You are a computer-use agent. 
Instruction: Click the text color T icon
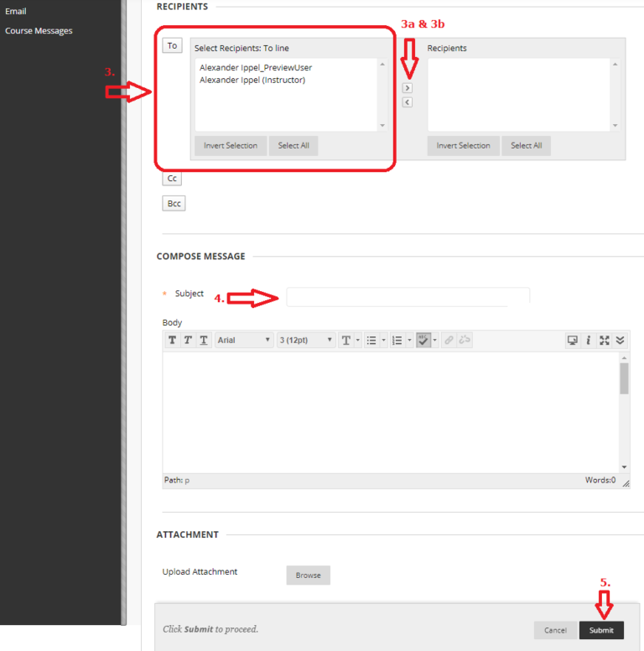(346, 341)
